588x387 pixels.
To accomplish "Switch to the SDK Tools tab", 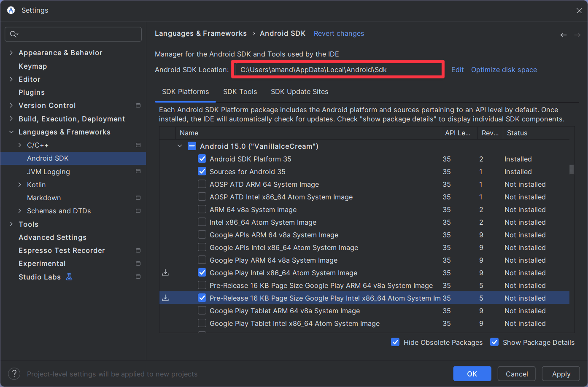I will [240, 91].
